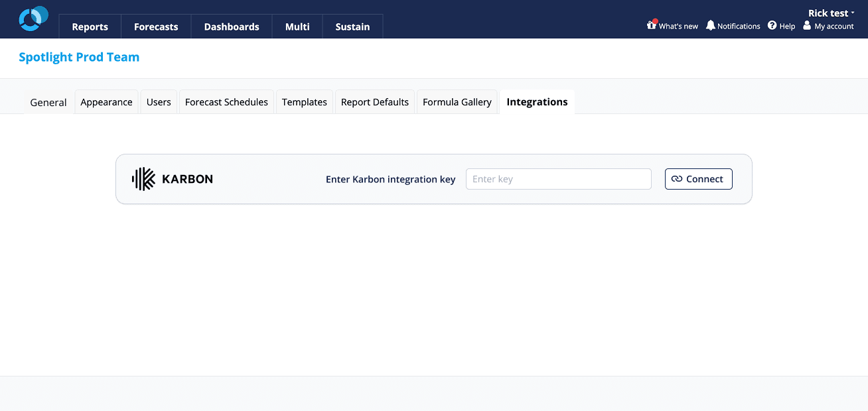Select the Integrations tab

[x=537, y=102]
